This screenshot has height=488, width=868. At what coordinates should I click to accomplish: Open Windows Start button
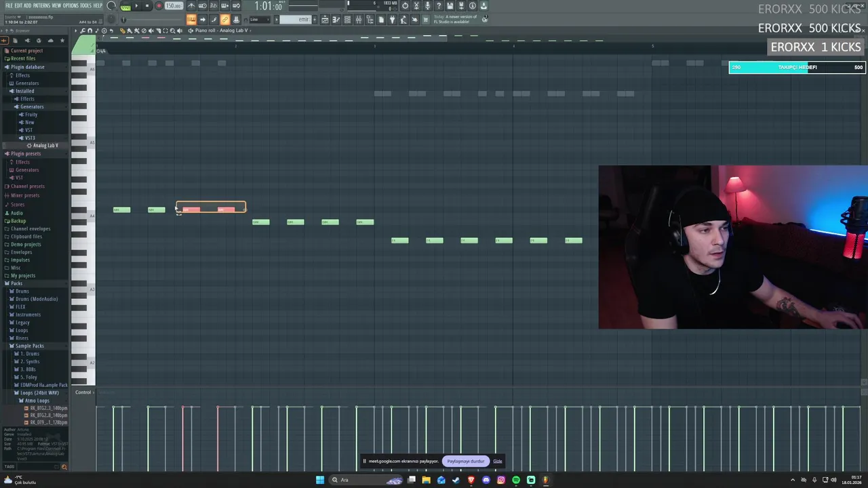pyautogui.click(x=319, y=480)
